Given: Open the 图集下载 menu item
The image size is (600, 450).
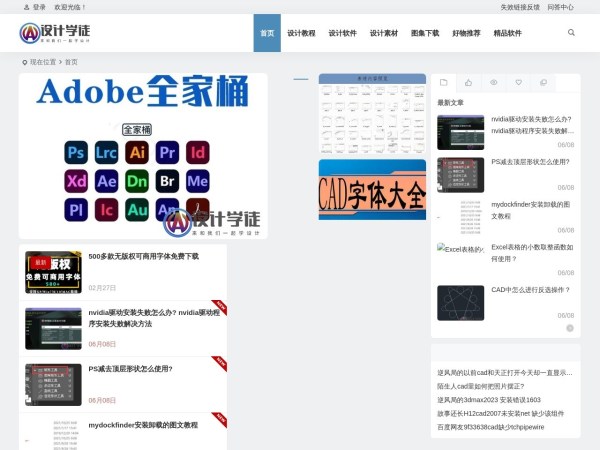Looking at the screenshot, I should pos(425,33).
